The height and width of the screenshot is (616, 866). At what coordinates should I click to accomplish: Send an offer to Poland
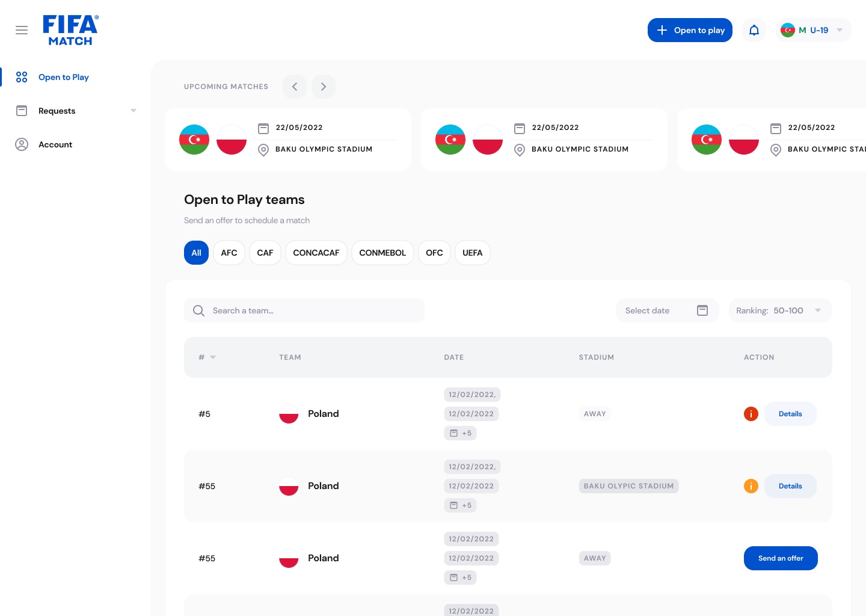tap(781, 558)
